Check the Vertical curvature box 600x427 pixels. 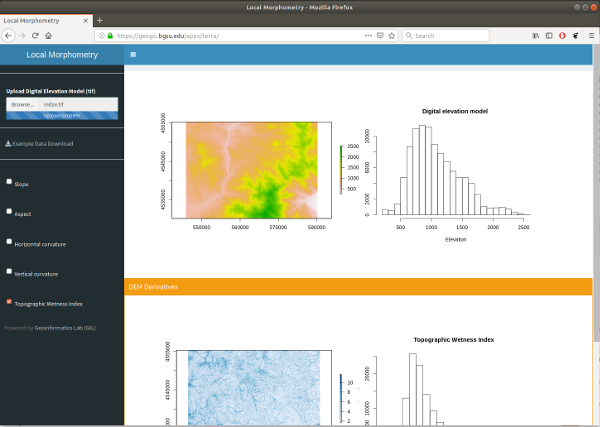tap(9, 271)
